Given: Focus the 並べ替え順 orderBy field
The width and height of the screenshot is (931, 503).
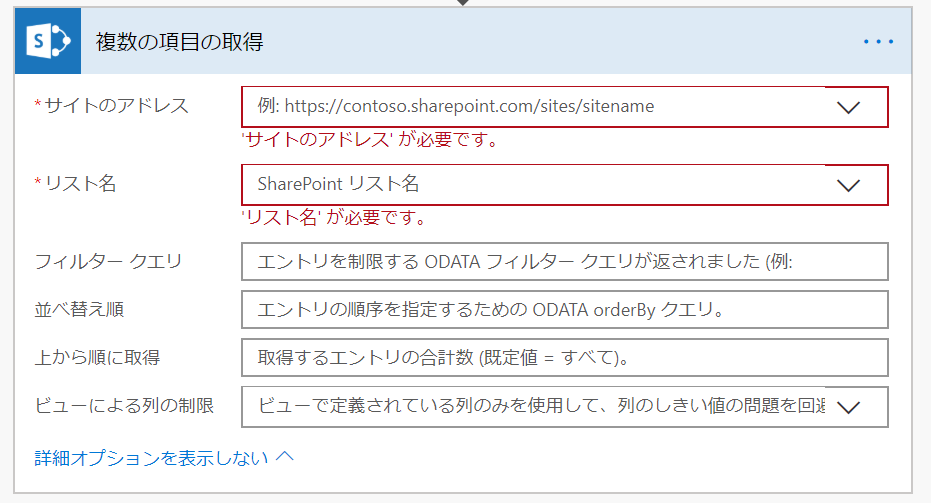Looking at the screenshot, I should [x=565, y=309].
